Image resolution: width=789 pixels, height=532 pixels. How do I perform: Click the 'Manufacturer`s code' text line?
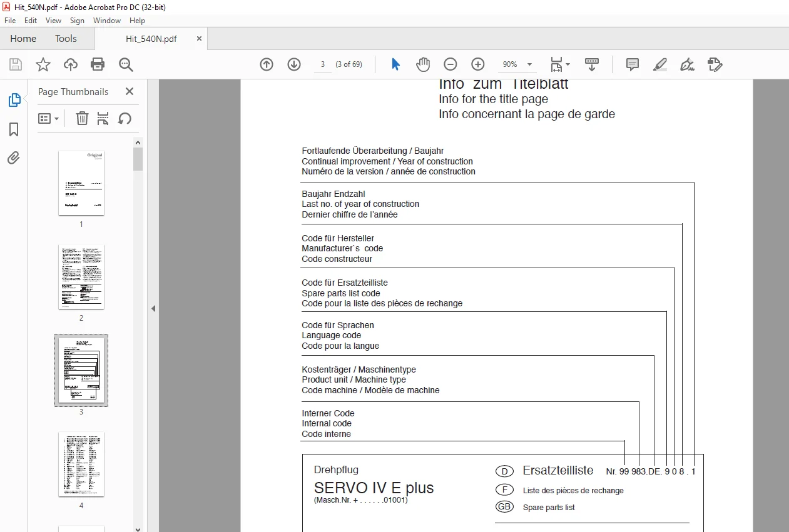tap(342, 249)
